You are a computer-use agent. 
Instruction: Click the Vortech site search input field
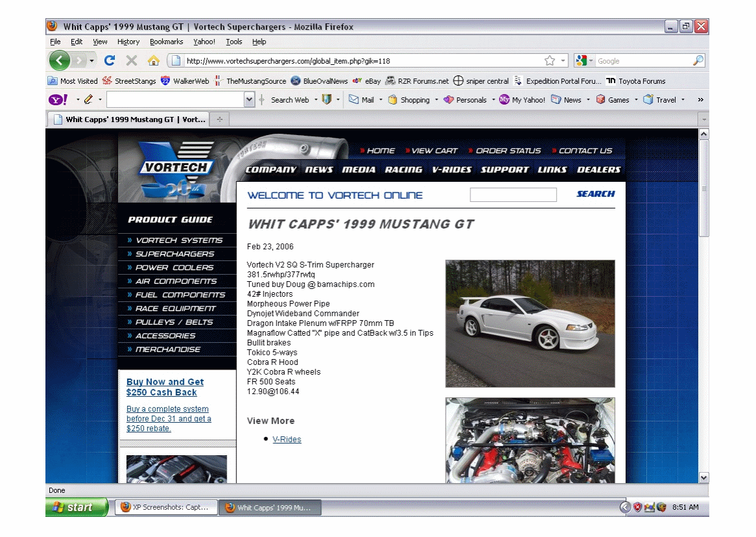(x=513, y=195)
